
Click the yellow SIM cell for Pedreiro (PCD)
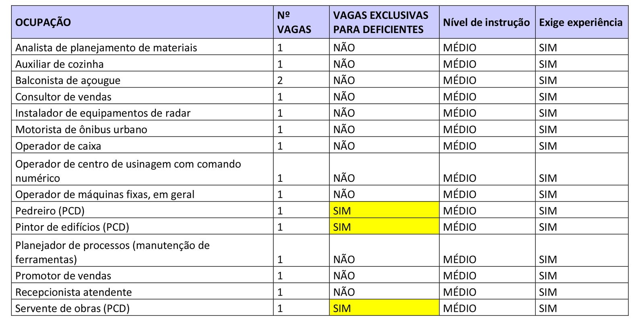pyautogui.click(x=384, y=210)
